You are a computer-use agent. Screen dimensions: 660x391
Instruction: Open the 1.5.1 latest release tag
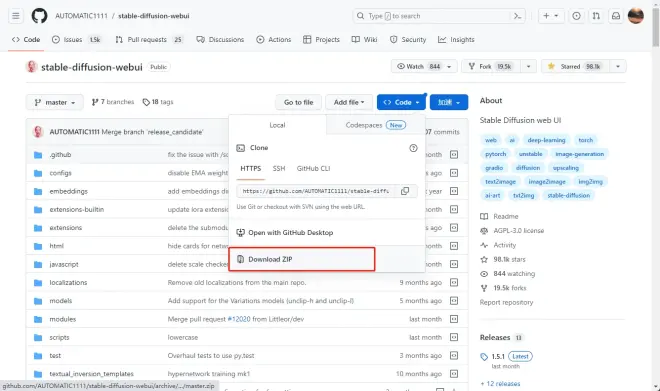click(498, 356)
